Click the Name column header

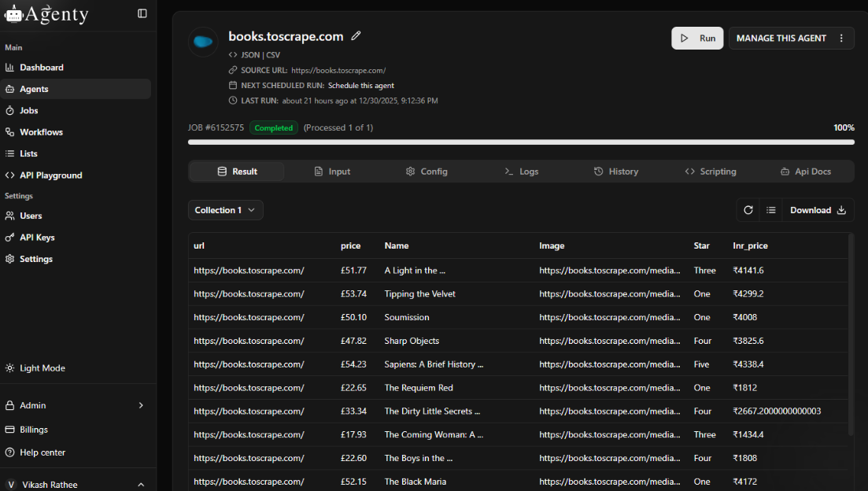point(397,245)
